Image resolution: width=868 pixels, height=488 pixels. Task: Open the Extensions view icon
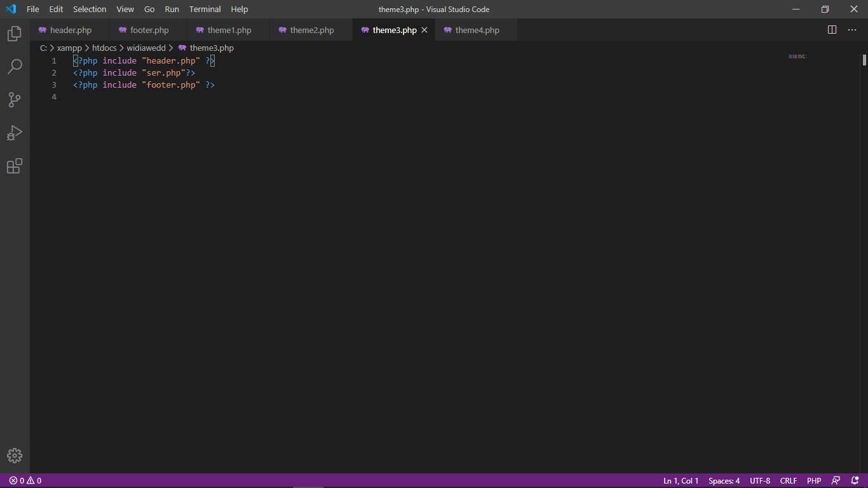click(x=14, y=166)
